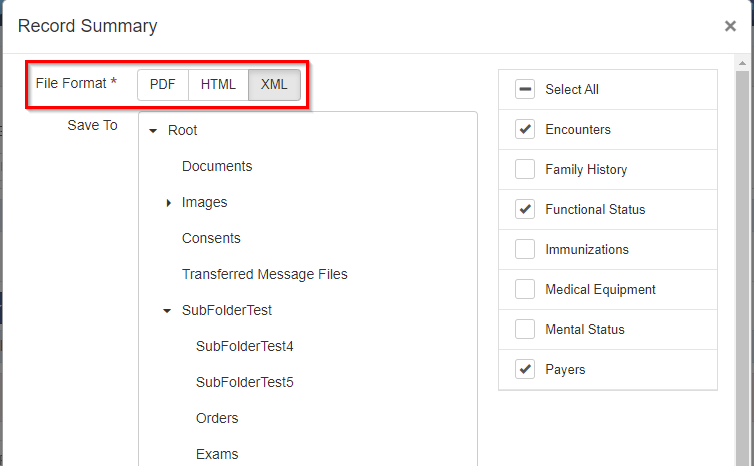Choose HTML file format
754x466 pixels.
coord(218,85)
